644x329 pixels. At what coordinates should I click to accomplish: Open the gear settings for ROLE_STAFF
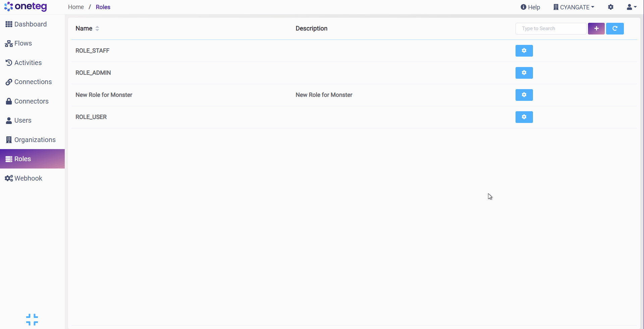pos(524,51)
